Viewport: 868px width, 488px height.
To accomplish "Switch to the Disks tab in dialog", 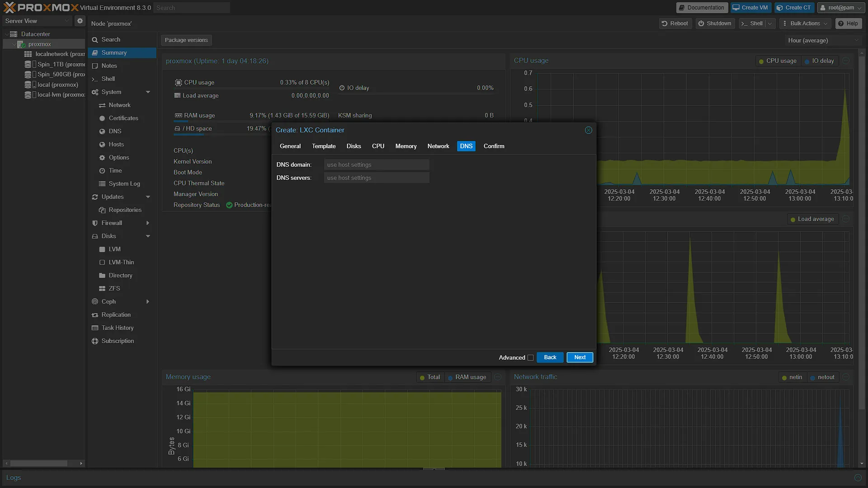I will 354,146.
